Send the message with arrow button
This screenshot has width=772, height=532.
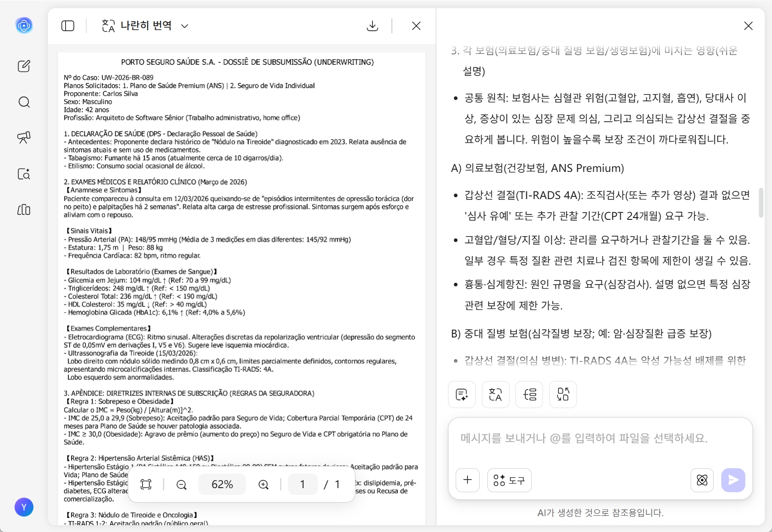click(x=733, y=480)
